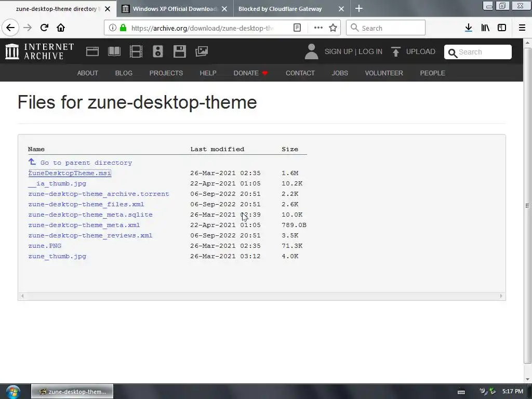Click the parent directory up-arrow icon
532x399 pixels.
tap(32, 162)
